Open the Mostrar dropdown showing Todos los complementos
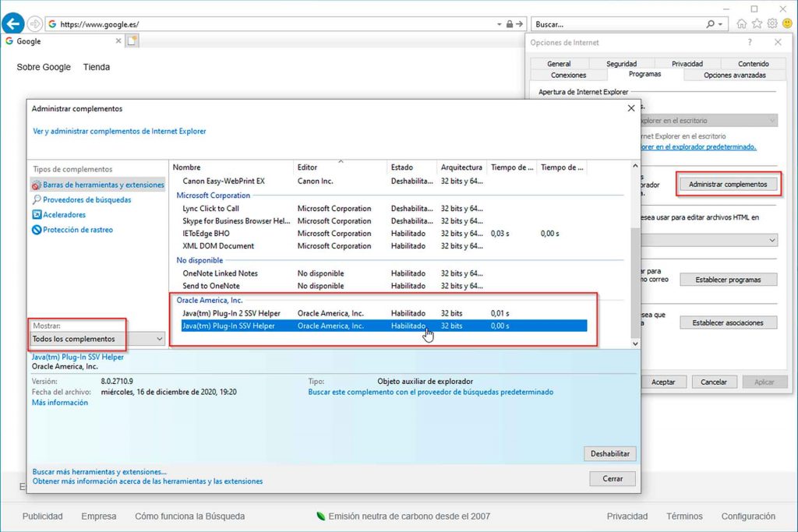Screen dimensions: 798x532 point(97,339)
